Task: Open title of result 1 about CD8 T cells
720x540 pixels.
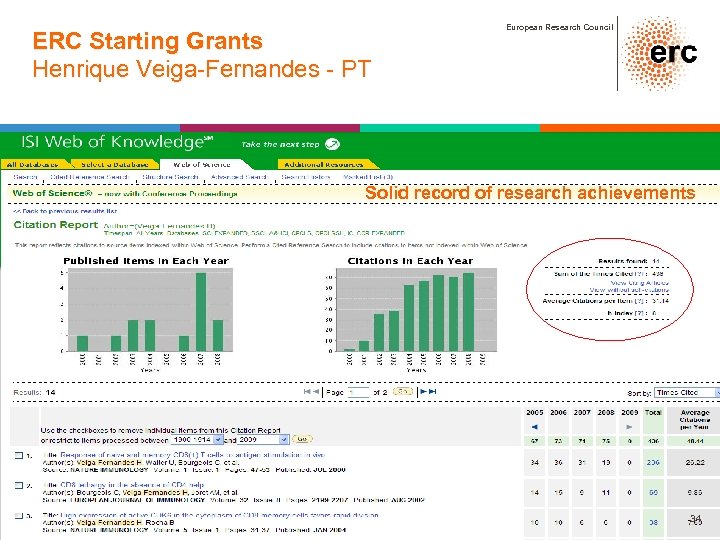Action: 192,455
